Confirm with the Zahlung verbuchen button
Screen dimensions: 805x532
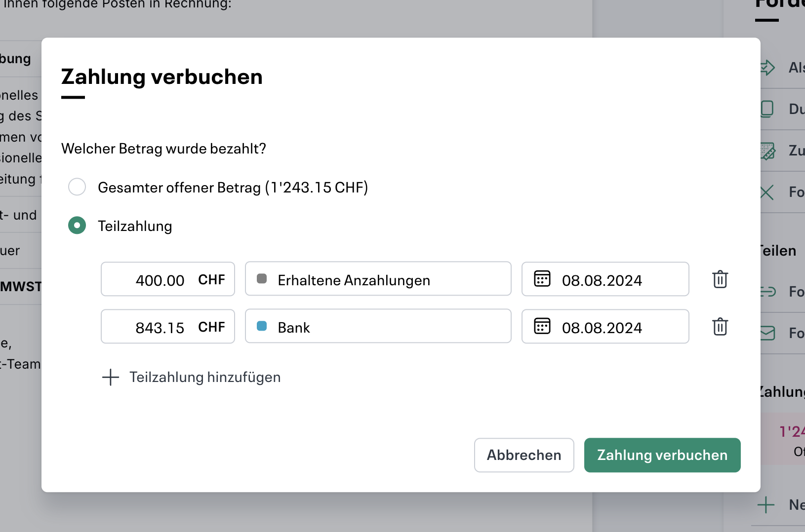pyautogui.click(x=662, y=455)
